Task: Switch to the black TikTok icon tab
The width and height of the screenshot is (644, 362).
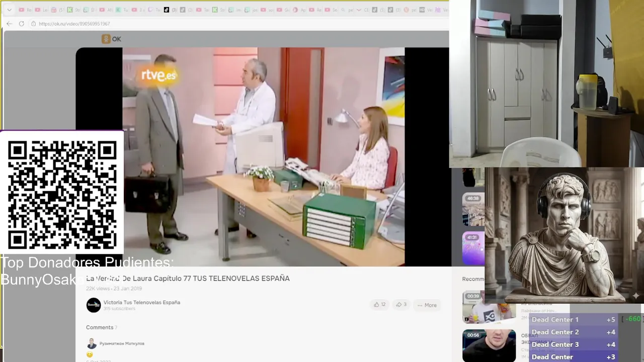Action: 167,10
